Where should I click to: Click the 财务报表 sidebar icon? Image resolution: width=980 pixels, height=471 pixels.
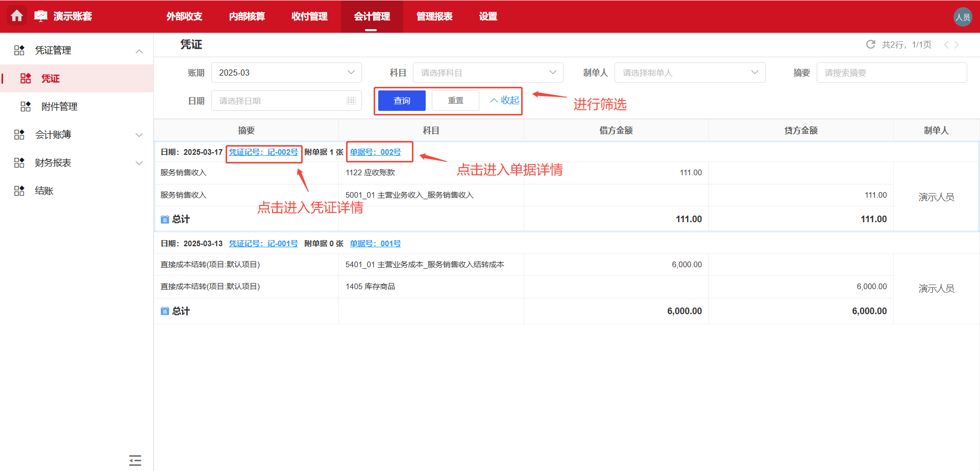(19, 162)
